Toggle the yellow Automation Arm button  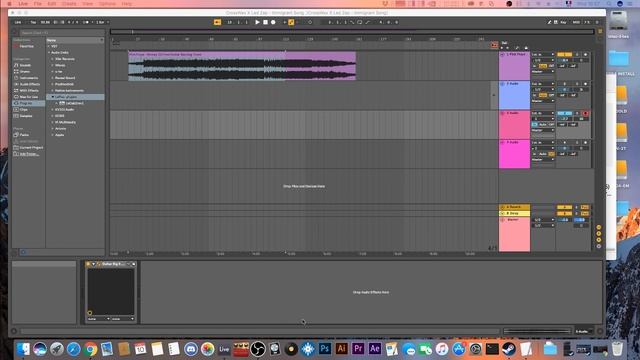[x=291, y=22]
